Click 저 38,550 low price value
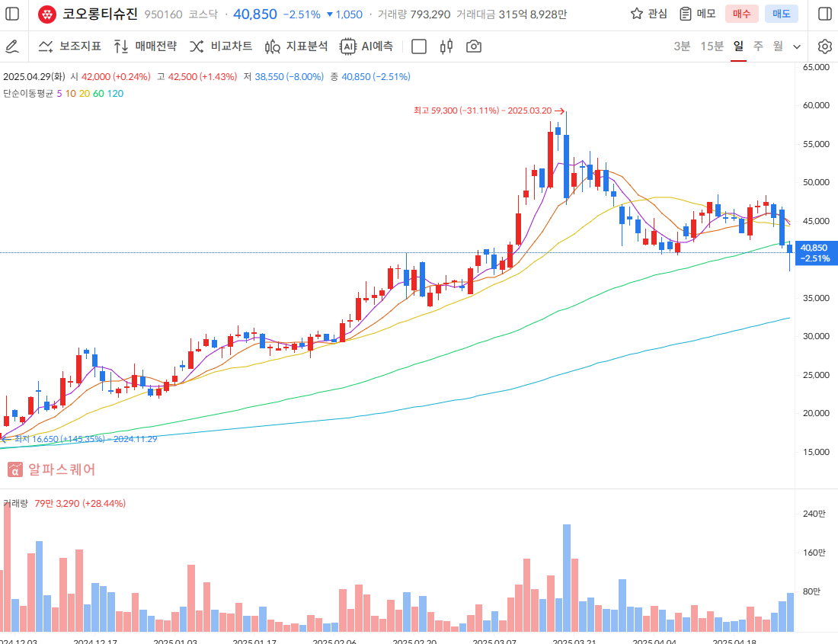 click(284, 77)
